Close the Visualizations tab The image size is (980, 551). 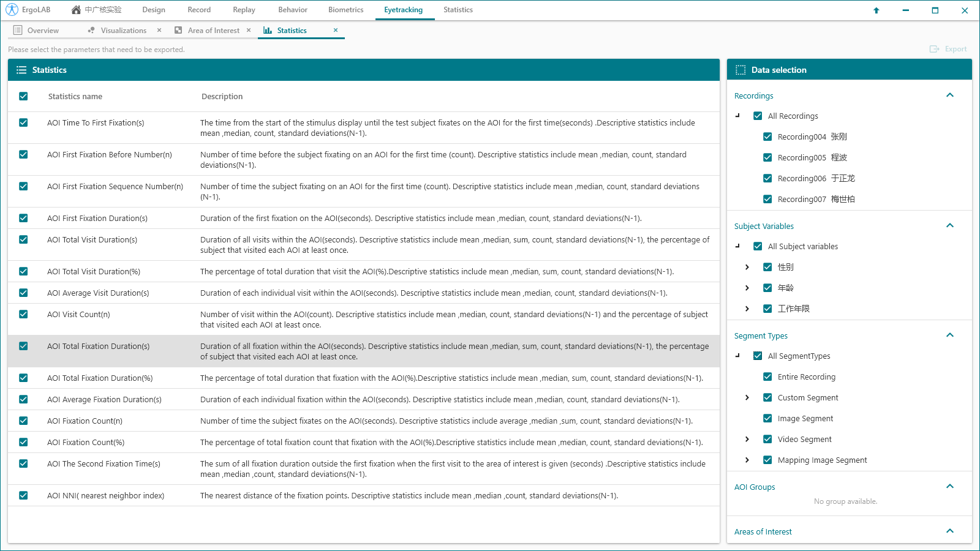[x=159, y=30]
